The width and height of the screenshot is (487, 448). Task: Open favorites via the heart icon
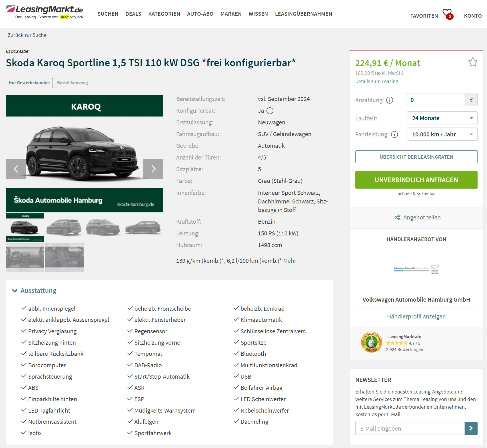pos(448,14)
